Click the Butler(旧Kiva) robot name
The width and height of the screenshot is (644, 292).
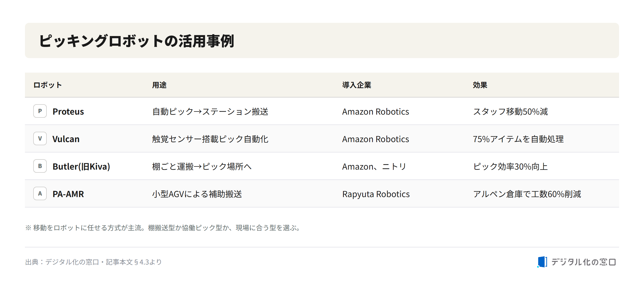point(81,166)
